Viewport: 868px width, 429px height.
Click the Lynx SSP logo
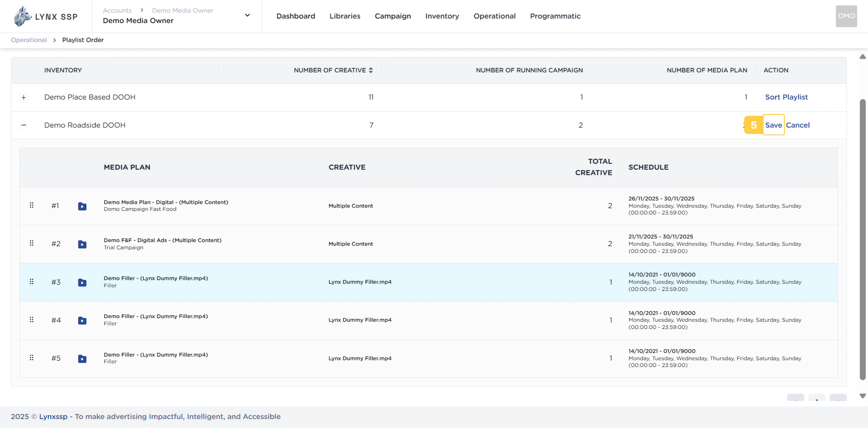pos(46,16)
